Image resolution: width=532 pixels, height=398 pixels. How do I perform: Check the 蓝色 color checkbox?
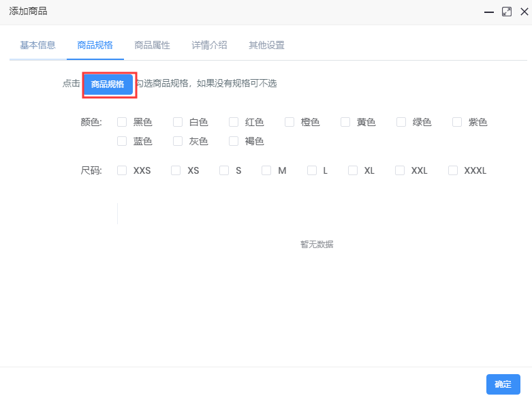(122, 141)
